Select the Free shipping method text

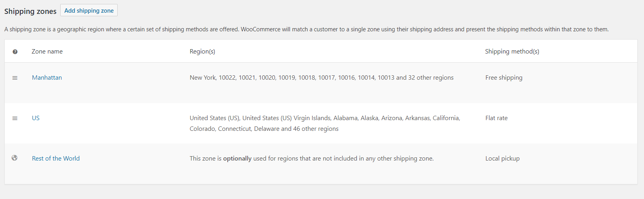(504, 78)
